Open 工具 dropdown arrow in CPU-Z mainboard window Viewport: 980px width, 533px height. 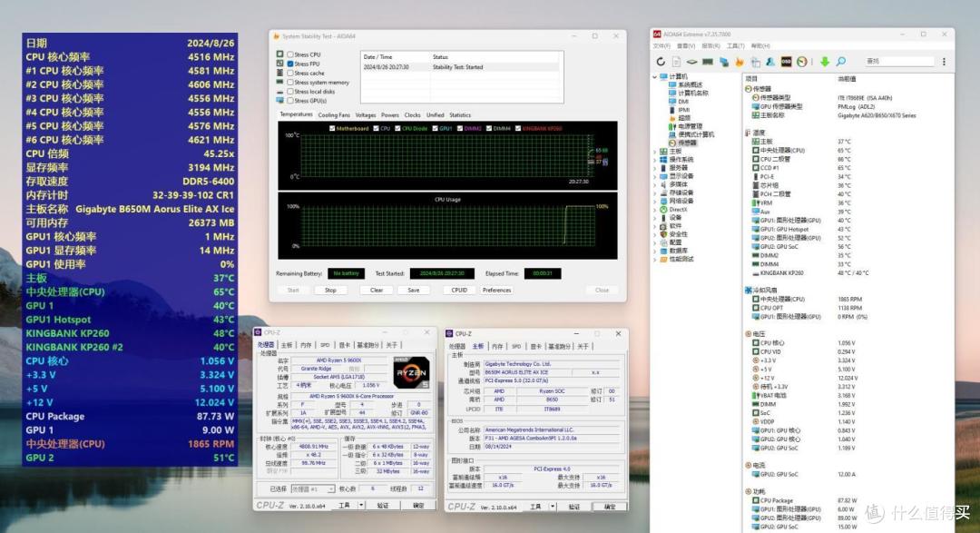[x=553, y=507]
